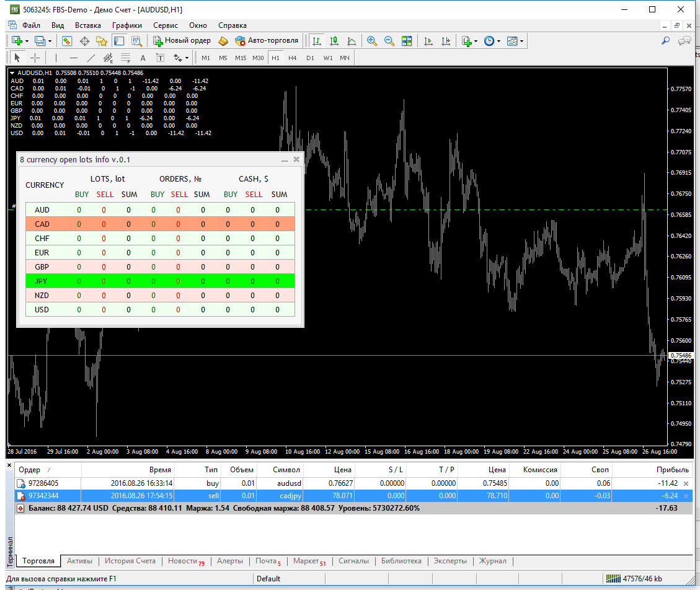
Task: Switch to the Журнал tab
Action: 492,561
